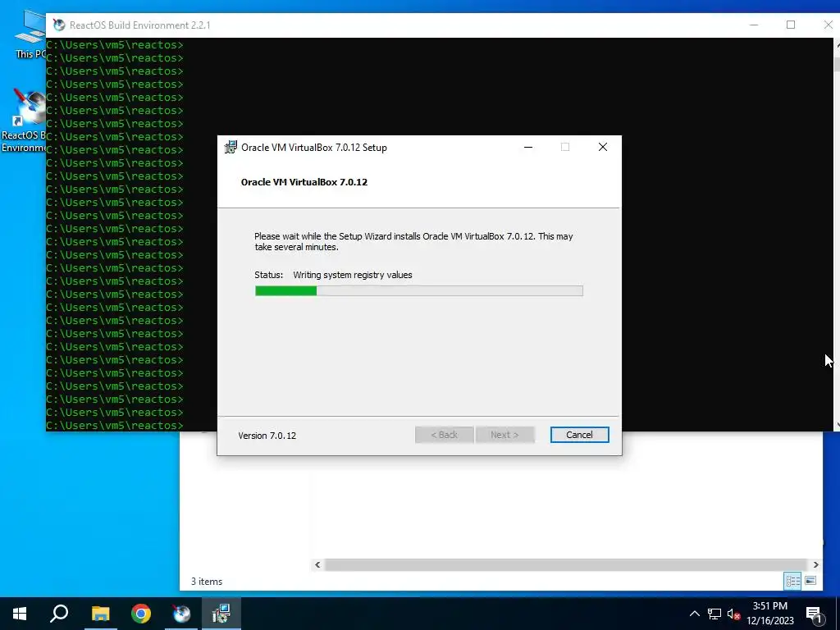Click 'Writing system registry values' status text
840x630 pixels.
pos(353,275)
